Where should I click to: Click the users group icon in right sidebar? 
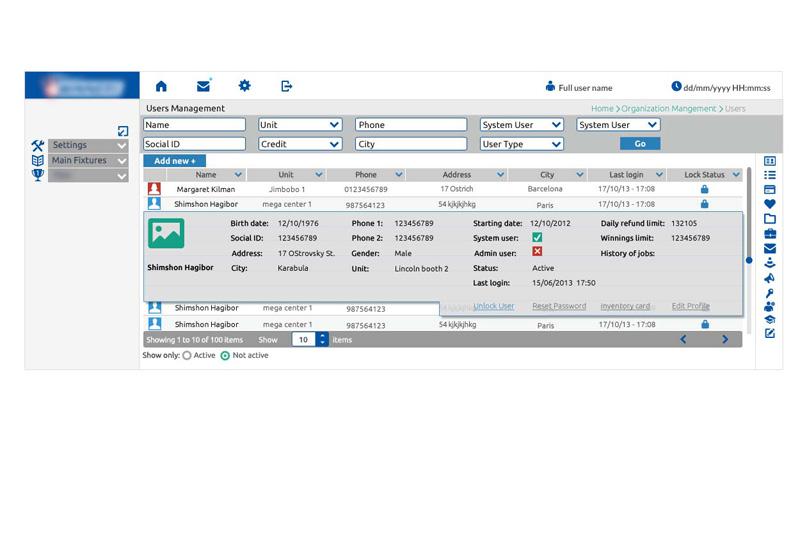coord(769,307)
